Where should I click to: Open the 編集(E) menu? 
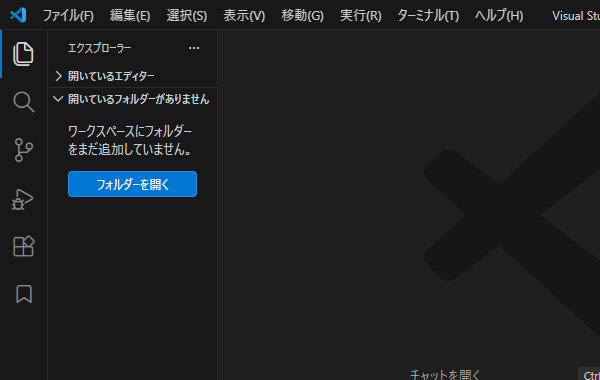(130, 16)
